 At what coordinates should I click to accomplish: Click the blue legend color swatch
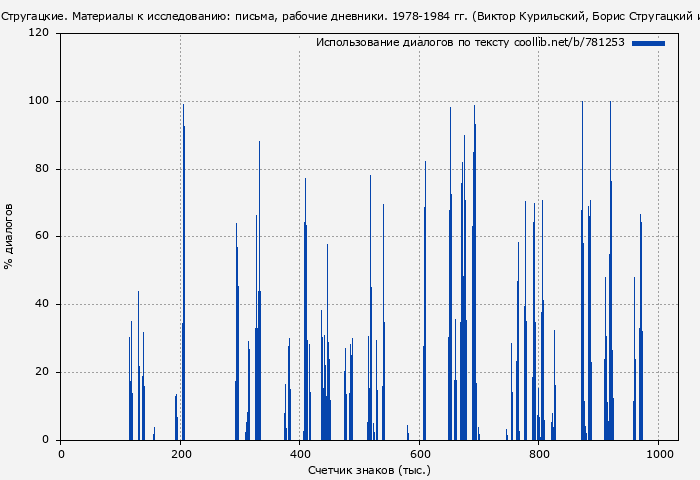[648, 43]
